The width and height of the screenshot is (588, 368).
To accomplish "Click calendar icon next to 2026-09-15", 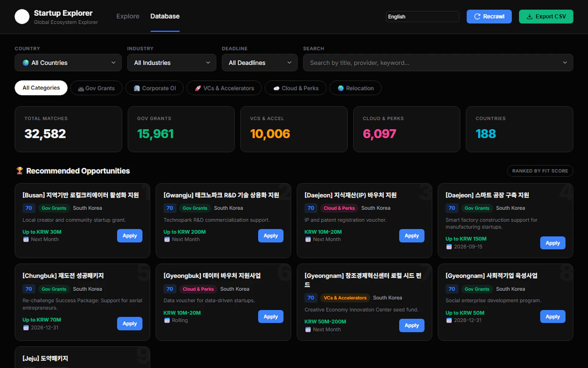I will [x=449, y=247].
